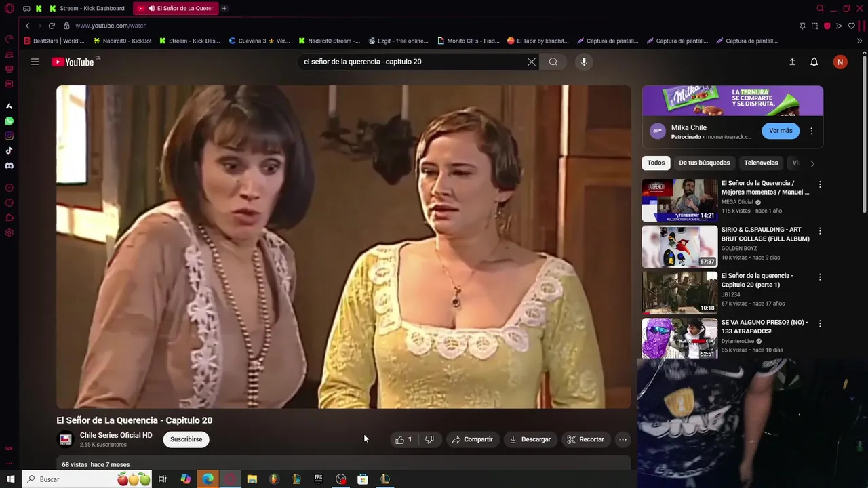
Task: Click the video player to pause
Action: pos(344,247)
